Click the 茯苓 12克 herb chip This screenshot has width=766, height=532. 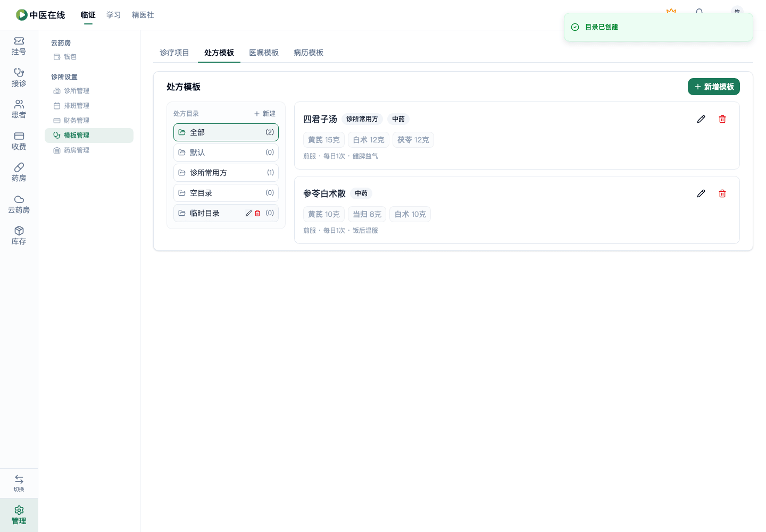click(413, 140)
